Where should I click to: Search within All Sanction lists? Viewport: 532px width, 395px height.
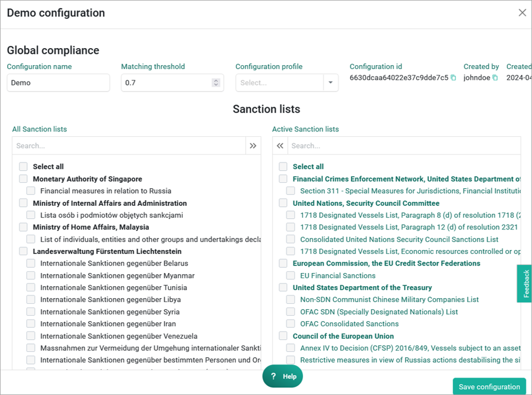(x=129, y=146)
